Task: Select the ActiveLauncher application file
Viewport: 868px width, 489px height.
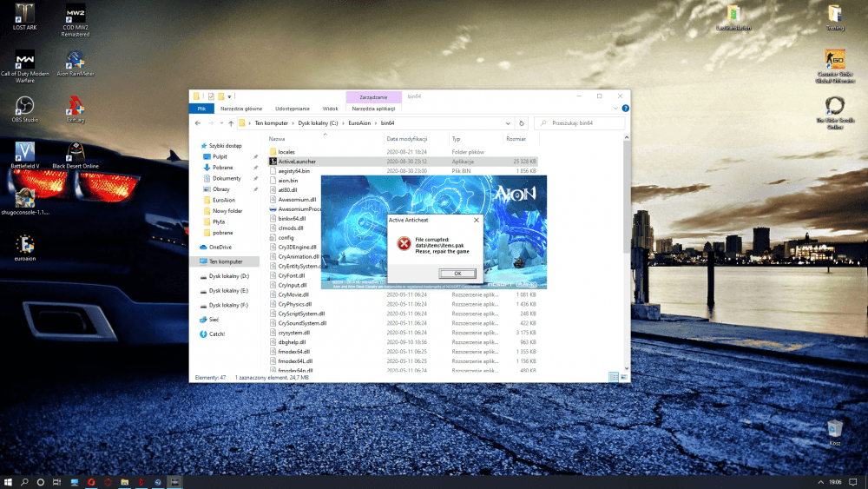Action: [x=297, y=161]
